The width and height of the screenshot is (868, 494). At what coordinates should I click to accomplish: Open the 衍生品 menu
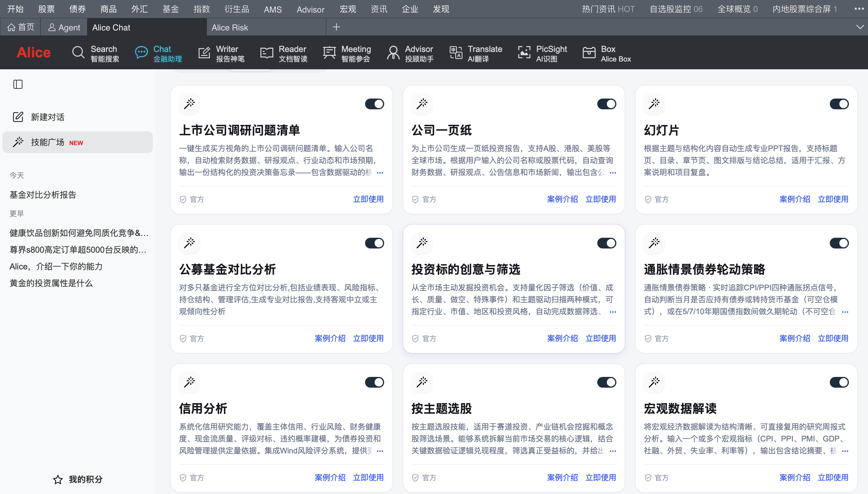click(237, 9)
